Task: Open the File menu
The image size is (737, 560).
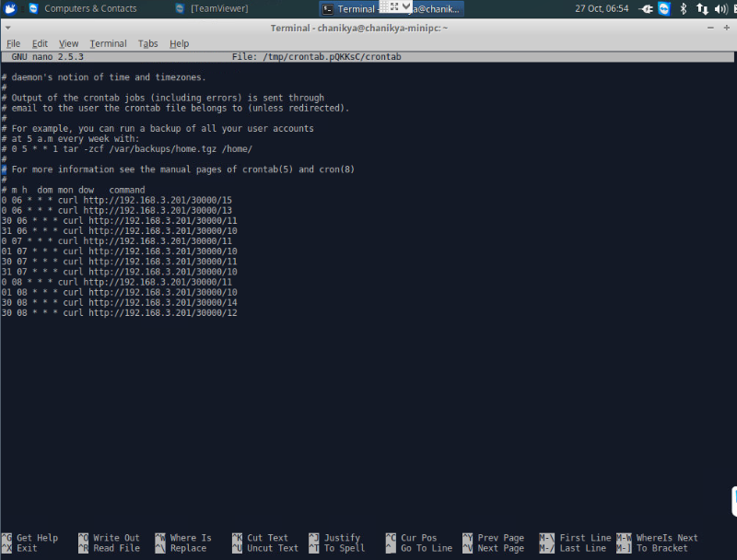Action: tap(13, 43)
